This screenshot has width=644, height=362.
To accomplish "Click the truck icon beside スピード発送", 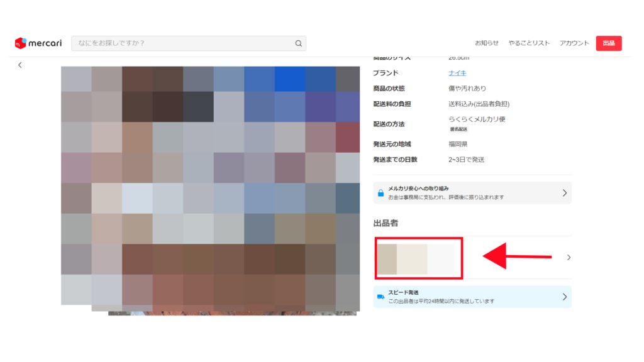I will click(x=381, y=297).
